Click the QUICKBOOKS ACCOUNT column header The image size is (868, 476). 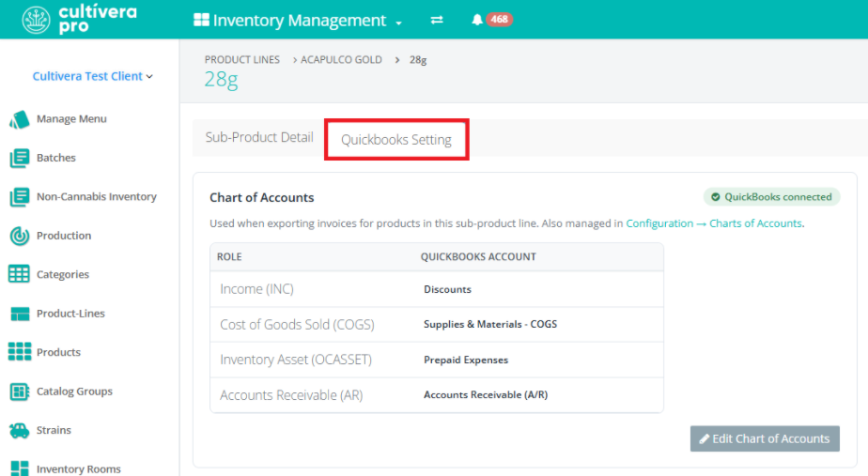(478, 257)
